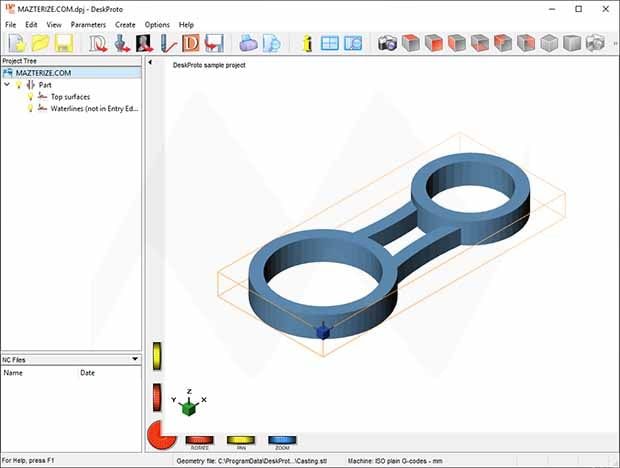Click the cutter with toolpath line icon
The width and height of the screenshot is (620, 468).
(x=168, y=43)
